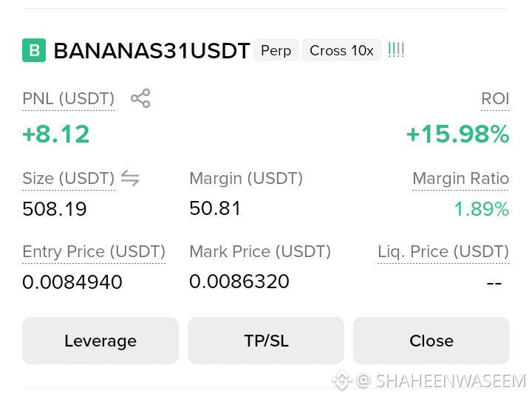Click the green B coin logo

click(x=34, y=50)
